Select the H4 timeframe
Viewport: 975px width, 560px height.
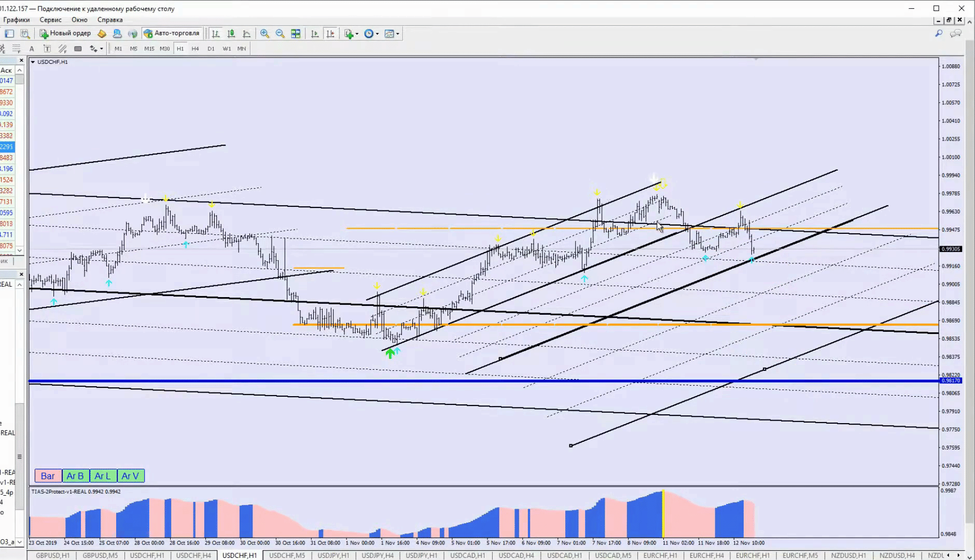point(195,49)
